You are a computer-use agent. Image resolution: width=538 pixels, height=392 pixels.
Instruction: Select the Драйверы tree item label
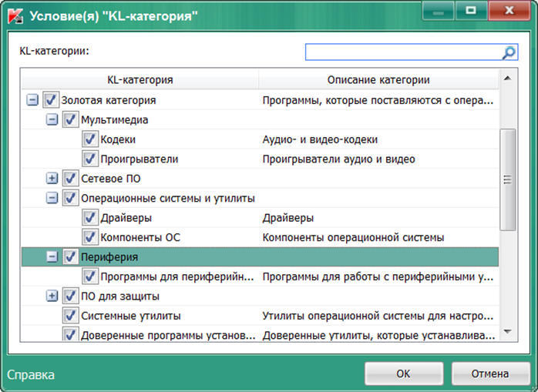click(126, 218)
